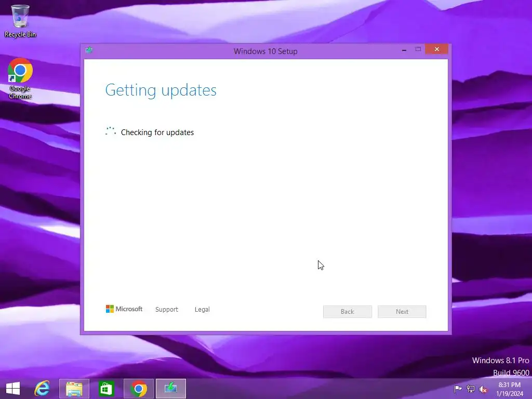The image size is (532, 399).
Task: Click the "Getting updates" heading
Action: (161, 90)
